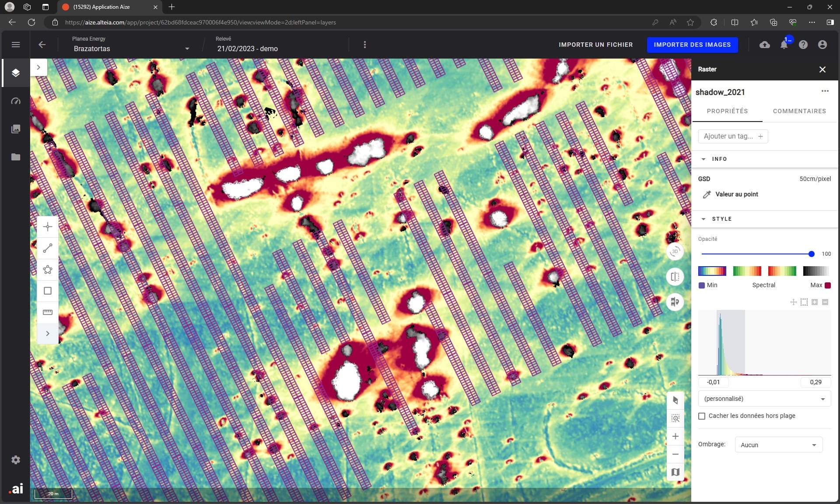The width and height of the screenshot is (840, 504).
Task: Open the analytics gauge sidebar icon
Action: pyautogui.click(x=16, y=101)
